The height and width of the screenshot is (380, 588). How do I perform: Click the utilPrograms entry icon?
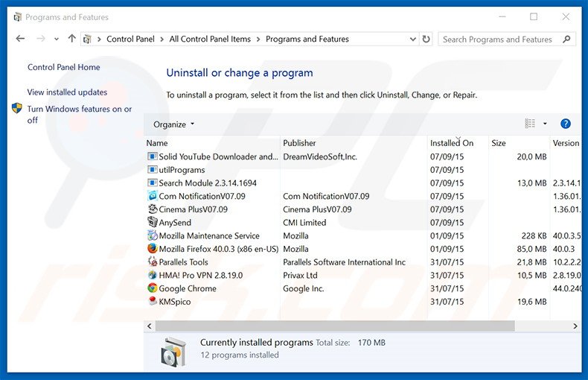[x=153, y=170]
